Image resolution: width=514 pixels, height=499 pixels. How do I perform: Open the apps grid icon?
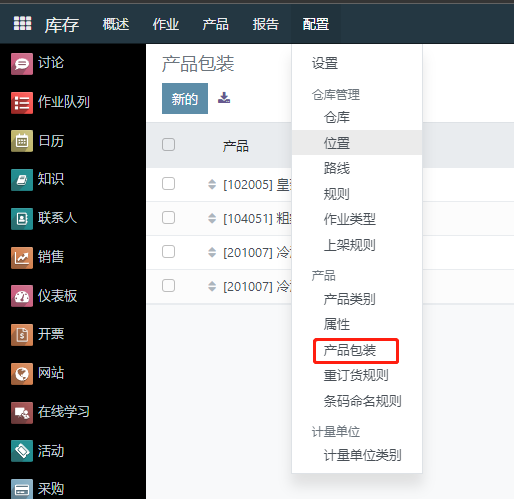[x=22, y=23]
